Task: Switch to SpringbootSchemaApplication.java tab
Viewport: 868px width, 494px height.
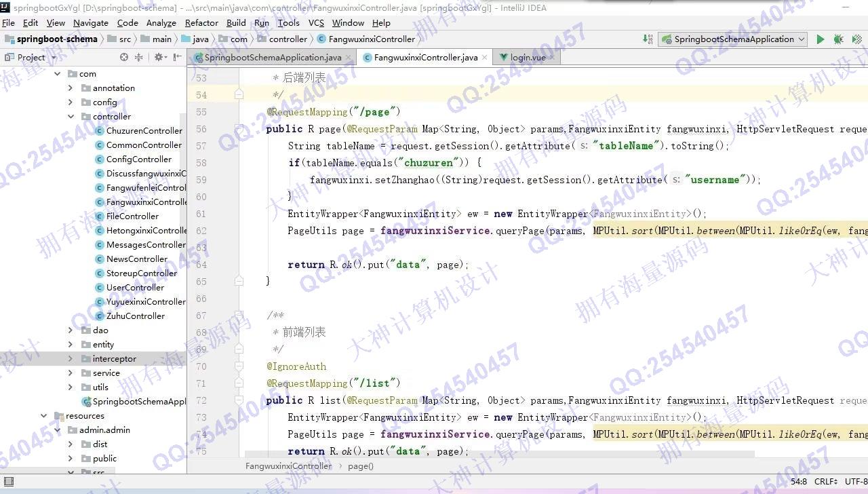Action: (273, 58)
